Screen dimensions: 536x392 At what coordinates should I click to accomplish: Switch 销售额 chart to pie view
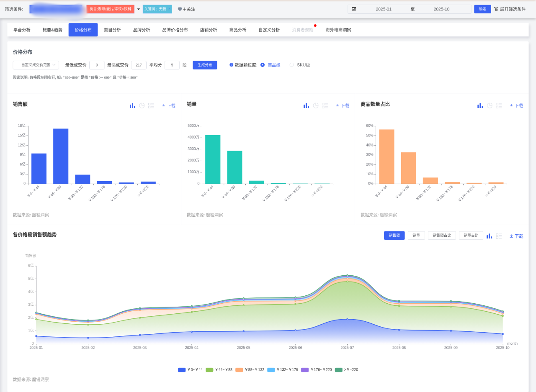[142, 106]
